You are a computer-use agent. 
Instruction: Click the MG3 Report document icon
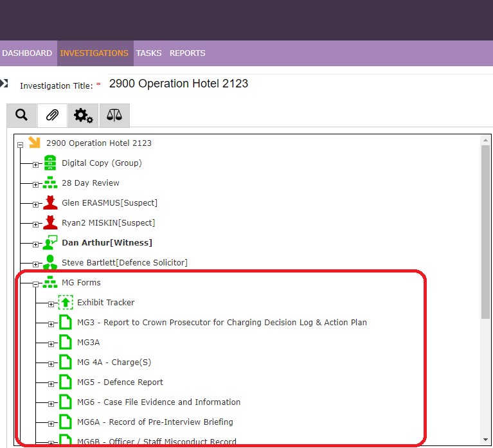coord(66,322)
